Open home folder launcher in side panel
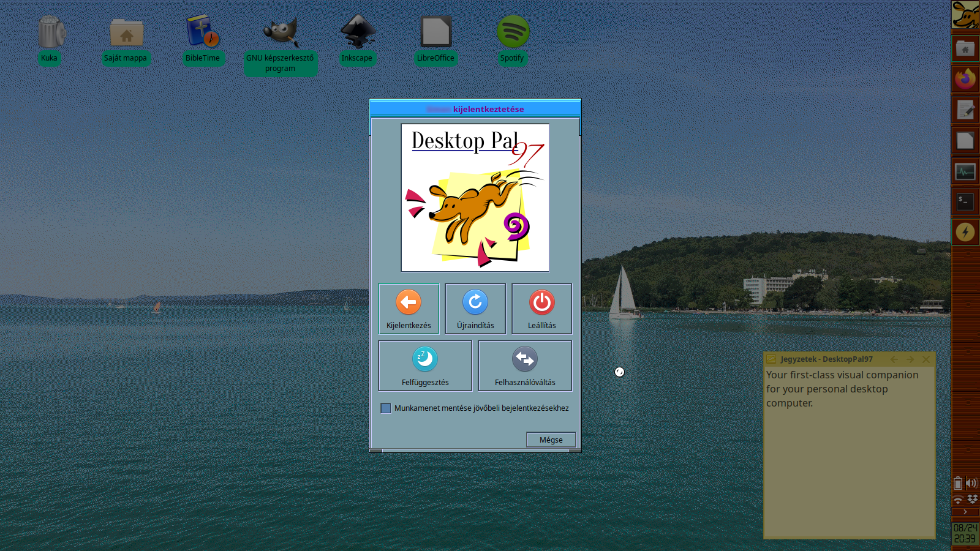The height and width of the screenshot is (551, 980). coord(965,48)
